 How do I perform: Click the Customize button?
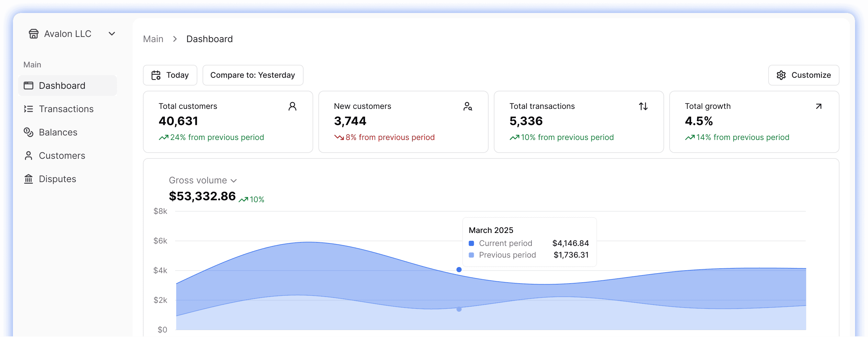[803, 75]
